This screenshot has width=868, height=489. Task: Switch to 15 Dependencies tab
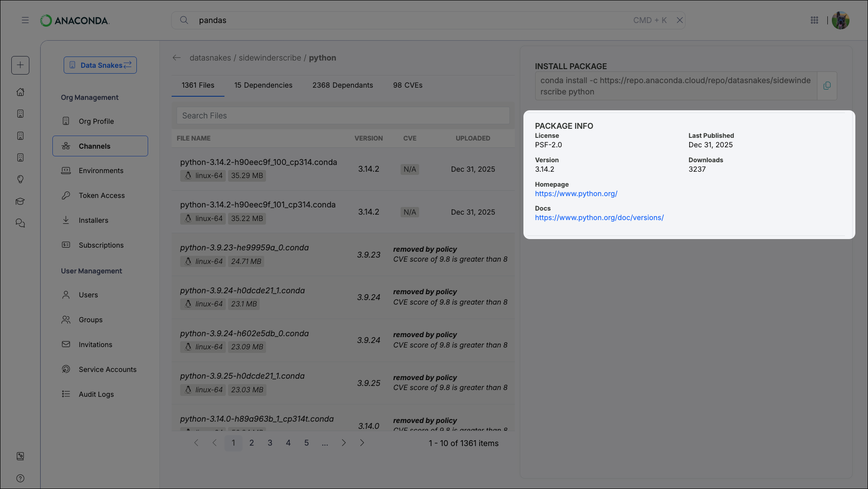pyautogui.click(x=263, y=85)
